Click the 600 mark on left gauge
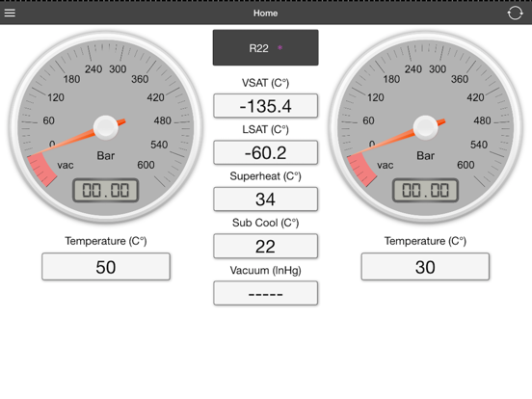532x399 pixels. coord(146,165)
